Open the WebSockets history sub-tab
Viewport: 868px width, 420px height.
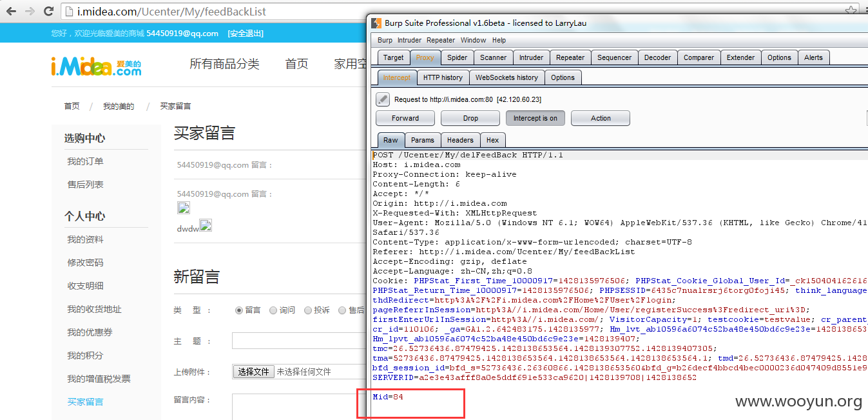pyautogui.click(x=506, y=77)
